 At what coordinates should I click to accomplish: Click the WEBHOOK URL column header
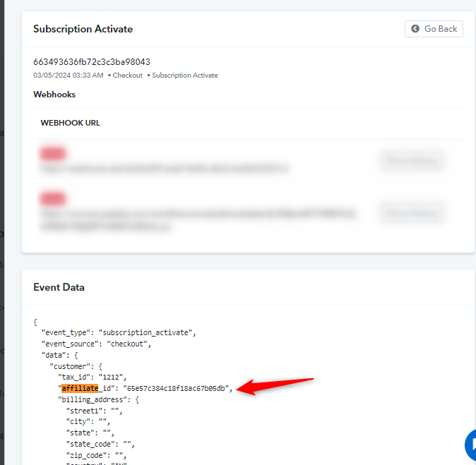(x=71, y=123)
